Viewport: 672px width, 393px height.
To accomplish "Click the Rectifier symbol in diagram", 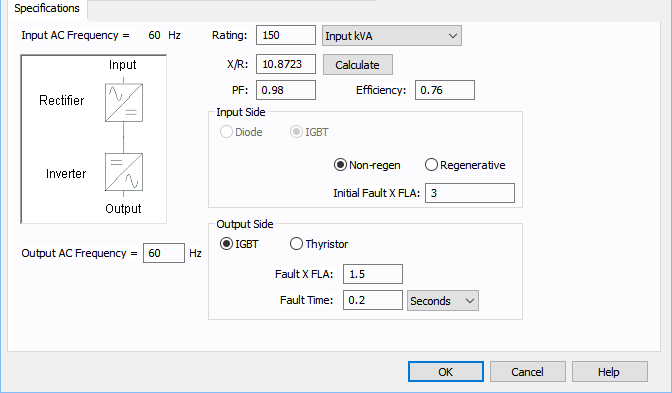I will pos(124,102).
